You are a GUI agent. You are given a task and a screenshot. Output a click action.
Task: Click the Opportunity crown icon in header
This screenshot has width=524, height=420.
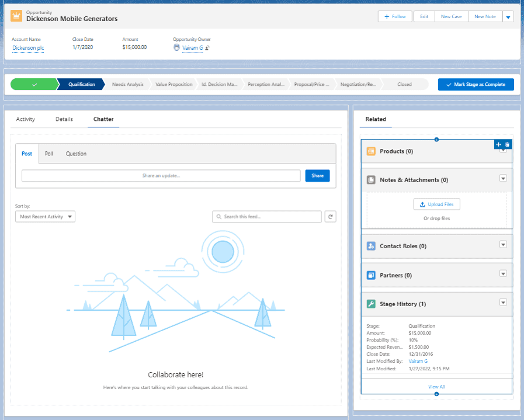[x=16, y=16]
